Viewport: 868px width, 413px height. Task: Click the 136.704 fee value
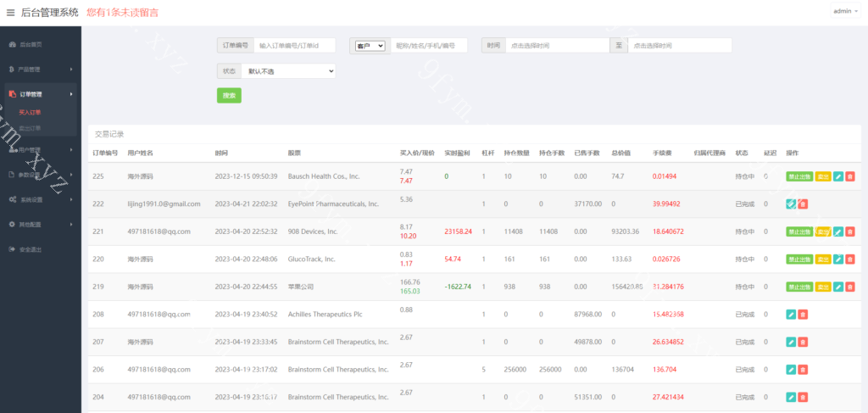click(x=665, y=369)
